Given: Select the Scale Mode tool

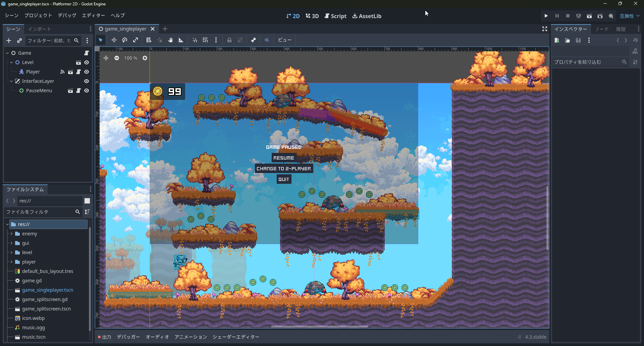Looking at the screenshot, I should (136, 40).
